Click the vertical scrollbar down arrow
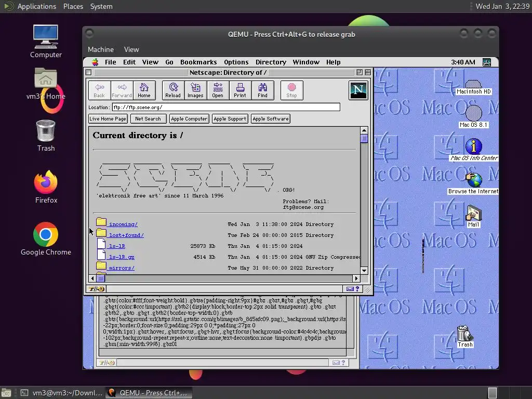This screenshot has width=532, height=399. click(364, 270)
